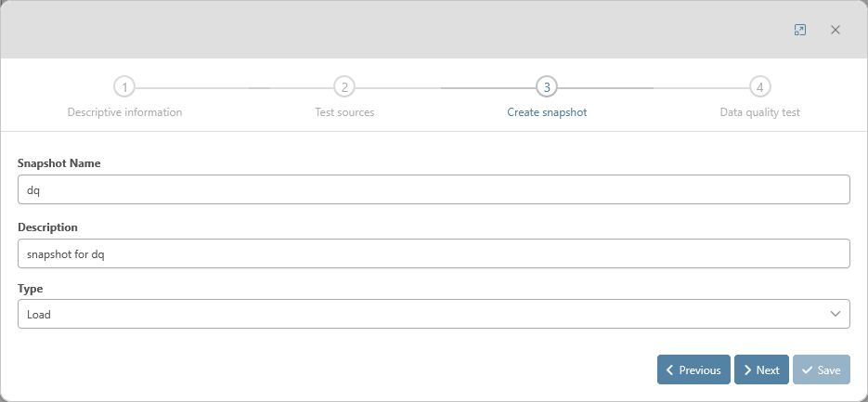
Task: Select Create snapshot step label
Action: point(547,112)
